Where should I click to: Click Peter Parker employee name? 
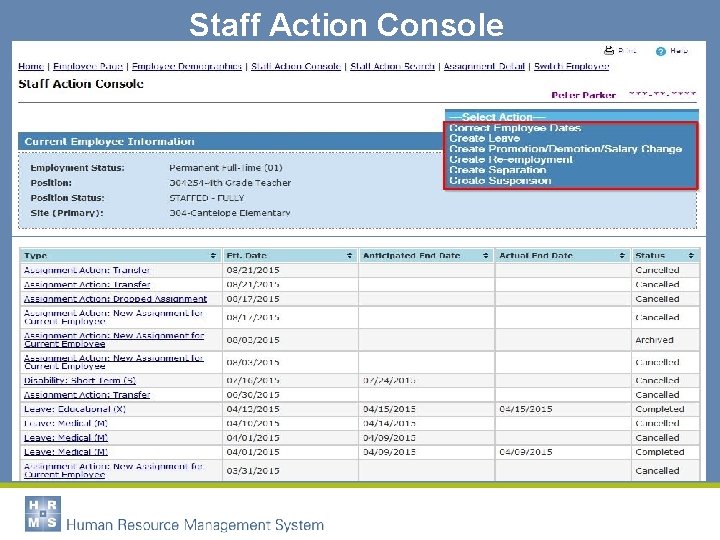point(583,95)
